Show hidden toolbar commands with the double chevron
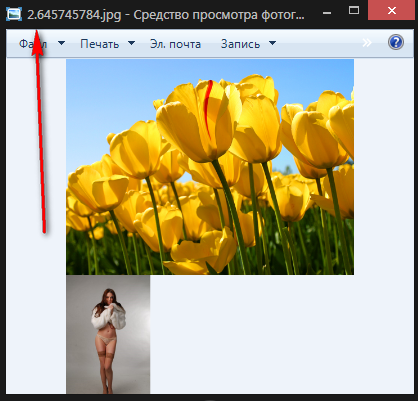418x401 pixels. coord(367,43)
